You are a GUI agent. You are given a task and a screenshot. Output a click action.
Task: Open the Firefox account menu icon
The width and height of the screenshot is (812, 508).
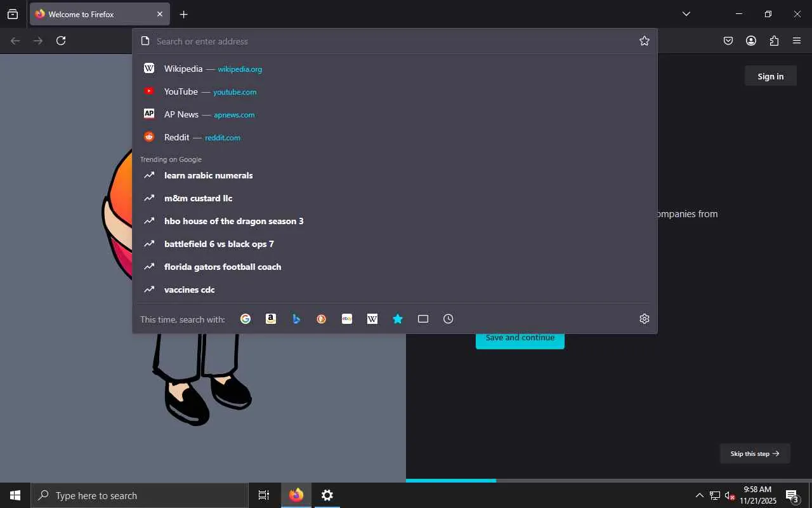click(x=751, y=41)
